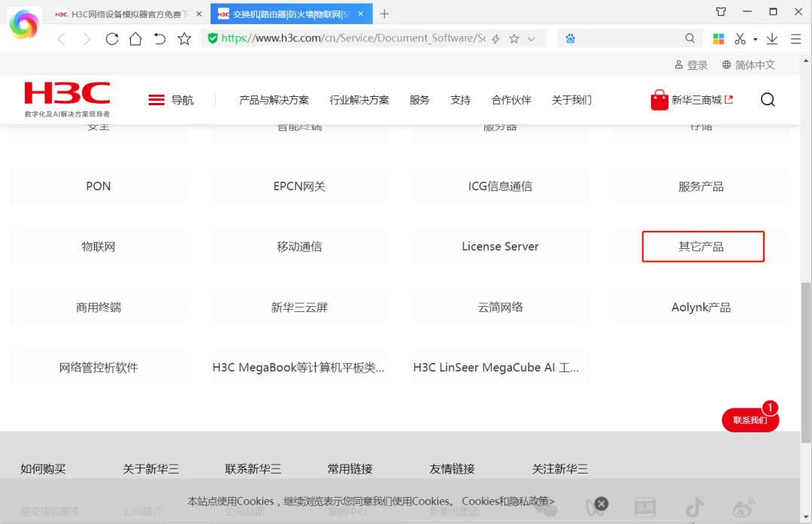The width and height of the screenshot is (812, 524).
Task: Select H3C LinSeer MegaCube AI category
Action: tap(500, 368)
